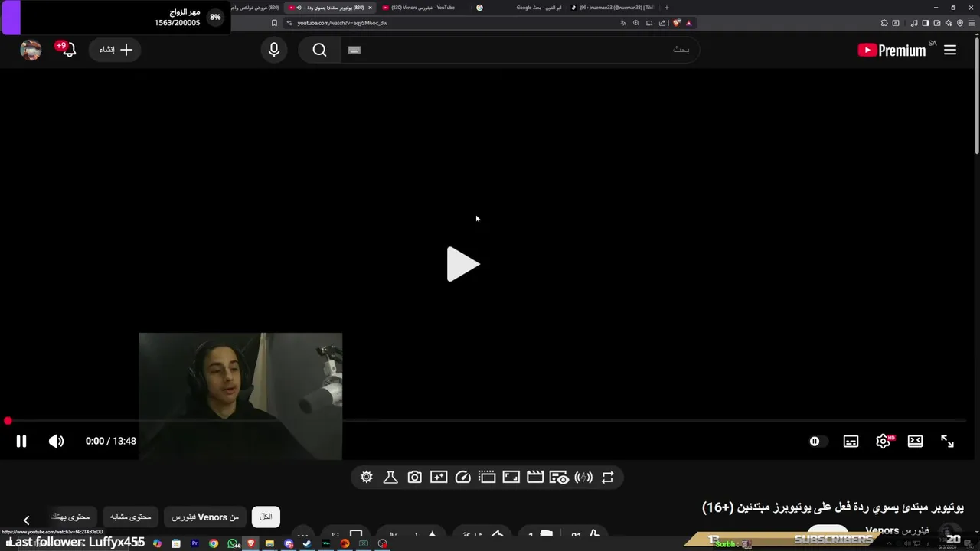This screenshot has height=551, width=980.
Task: Click the browser address bar URL
Action: coord(342,23)
